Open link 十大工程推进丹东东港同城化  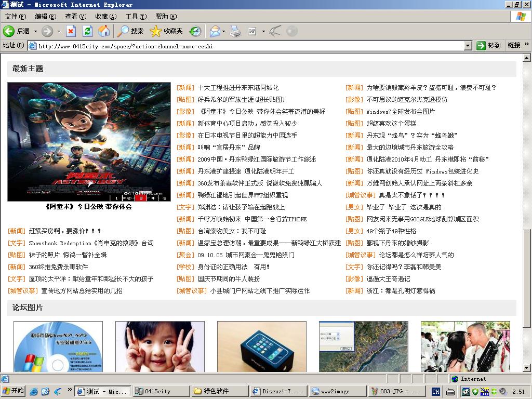point(238,87)
